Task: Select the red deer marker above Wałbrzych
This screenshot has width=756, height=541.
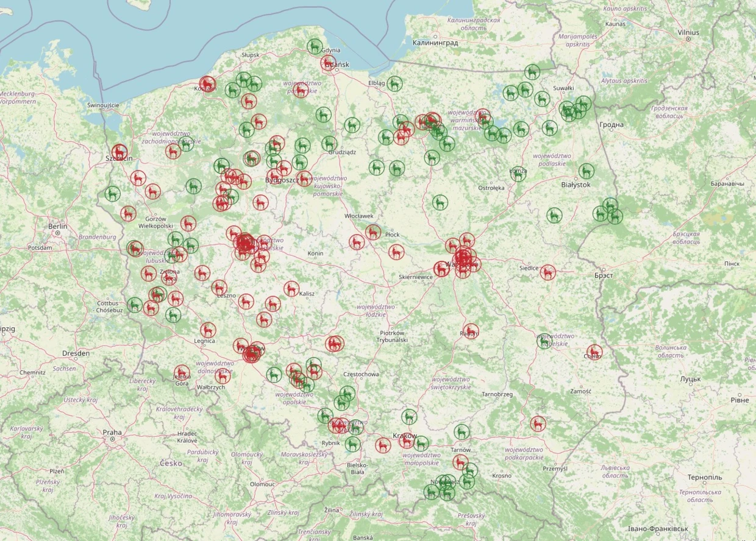Action: (x=223, y=375)
